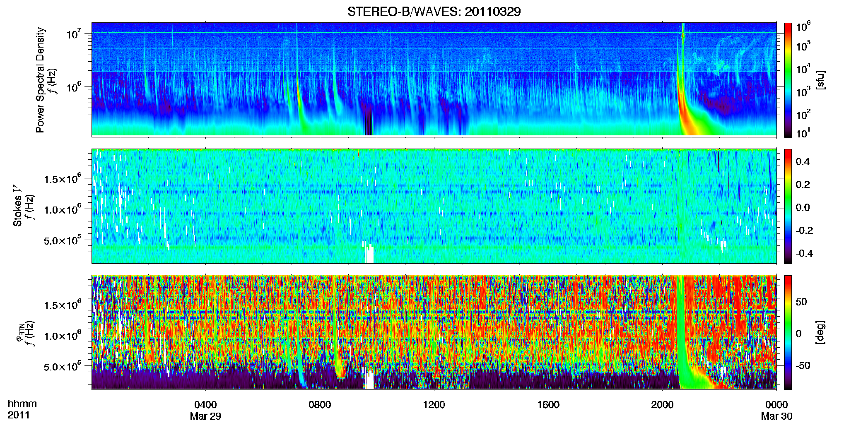Click the top panel's [sfu] unit label
The width and height of the screenshot is (868, 447).
820,80
